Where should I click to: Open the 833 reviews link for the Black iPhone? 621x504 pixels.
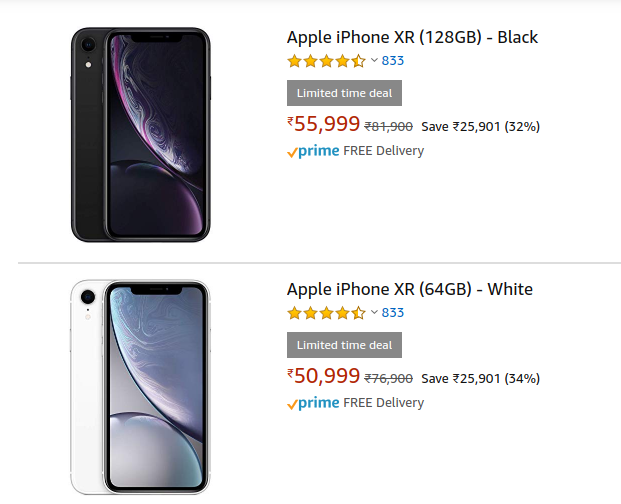[x=393, y=61]
